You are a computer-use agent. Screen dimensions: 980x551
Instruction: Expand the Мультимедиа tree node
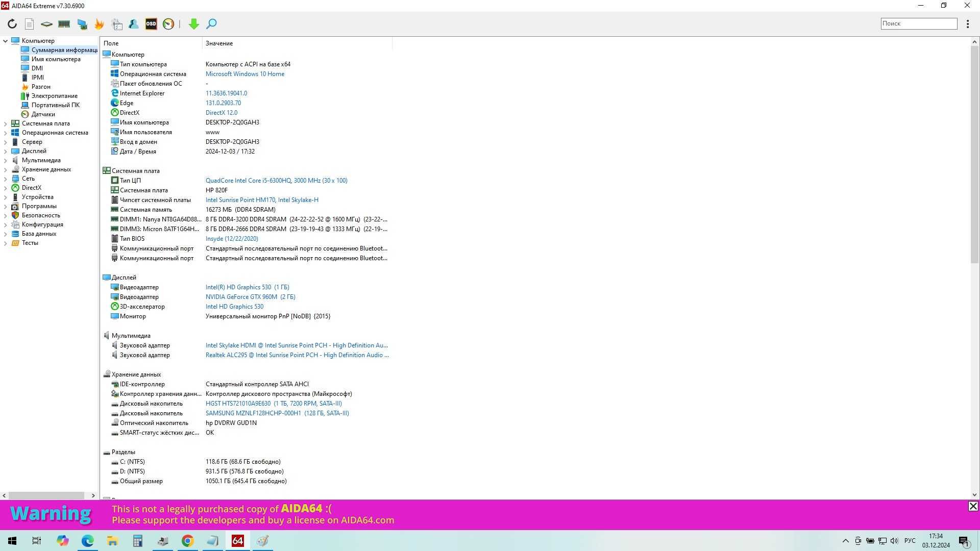click(6, 160)
